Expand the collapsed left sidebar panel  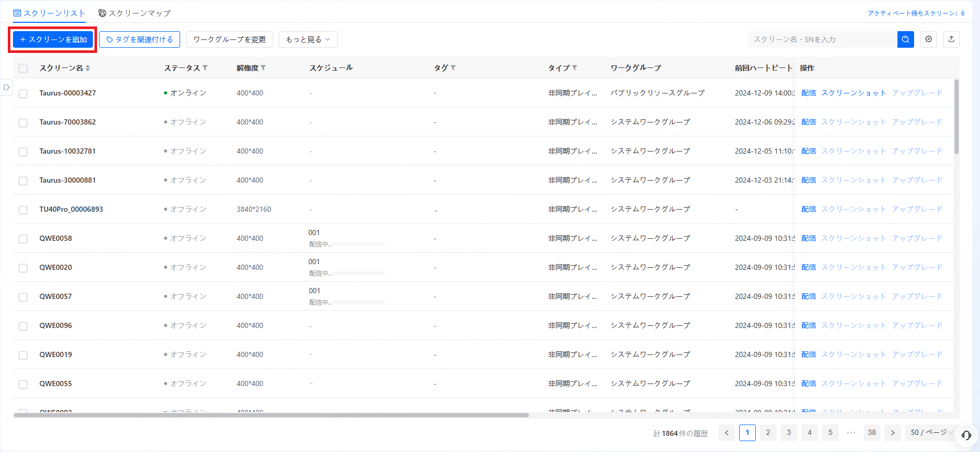(6, 87)
